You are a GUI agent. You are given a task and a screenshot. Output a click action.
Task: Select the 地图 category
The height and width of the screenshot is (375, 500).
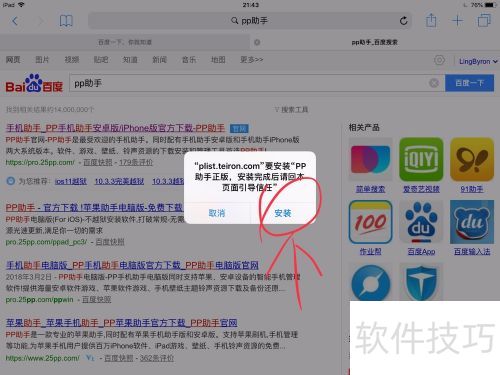click(218, 60)
